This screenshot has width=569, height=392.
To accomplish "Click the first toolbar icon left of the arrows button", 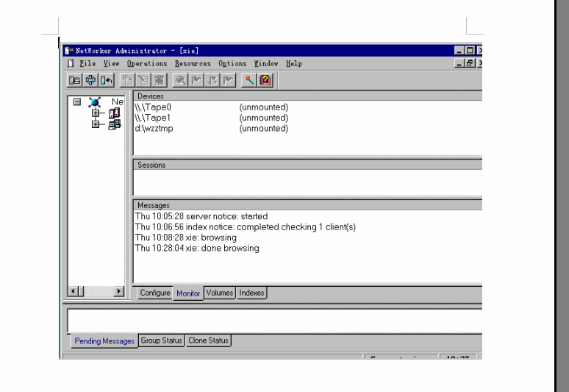I will pyautogui.click(x=74, y=79).
